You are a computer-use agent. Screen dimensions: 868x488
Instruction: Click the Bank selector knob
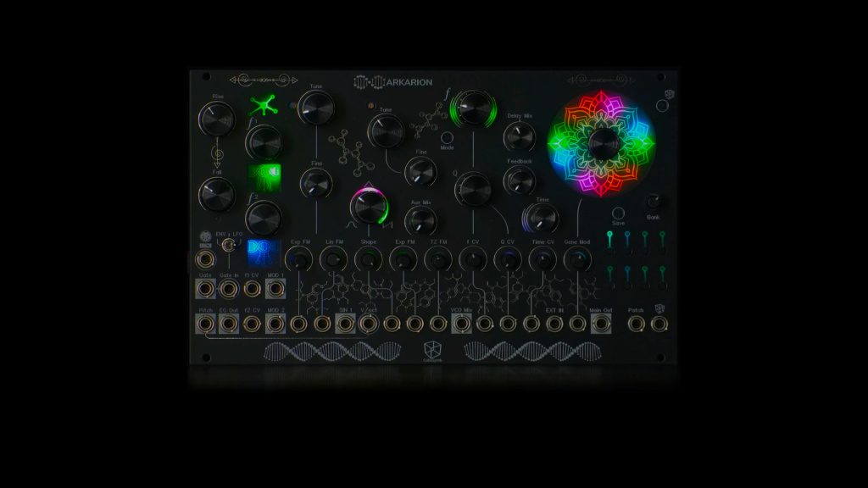(653, 202)
